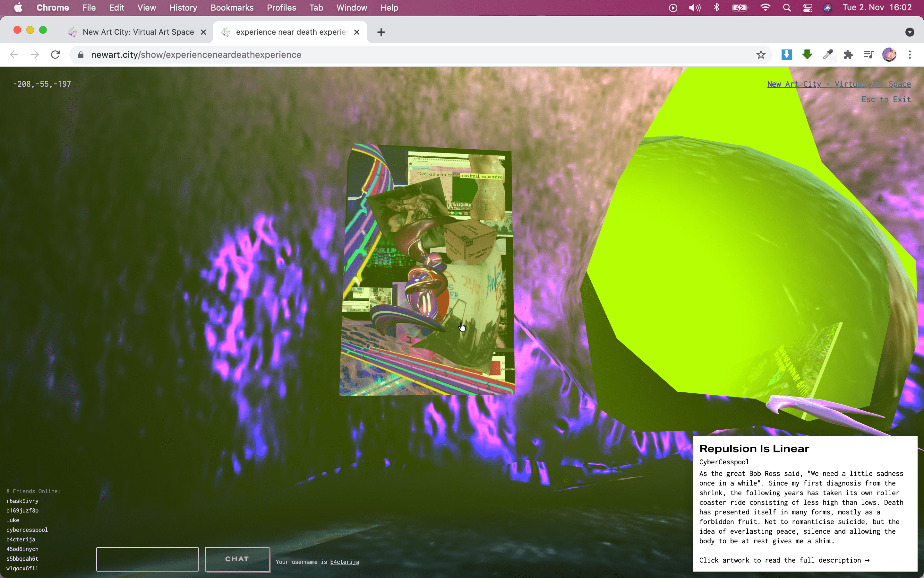
Task: Open the Chrome application menu
Action: (53, 8)
